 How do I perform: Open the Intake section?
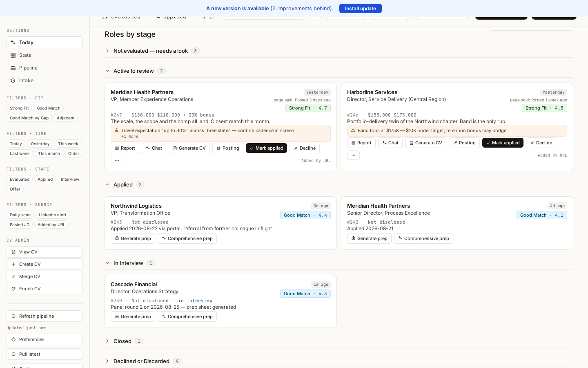pyautogui.click(x=45, y=81)
